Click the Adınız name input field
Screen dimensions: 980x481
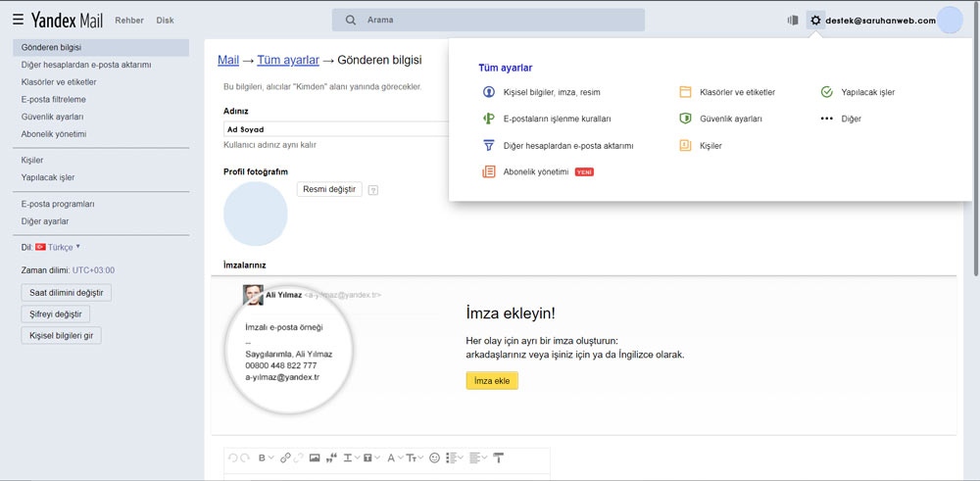point(336,129)
